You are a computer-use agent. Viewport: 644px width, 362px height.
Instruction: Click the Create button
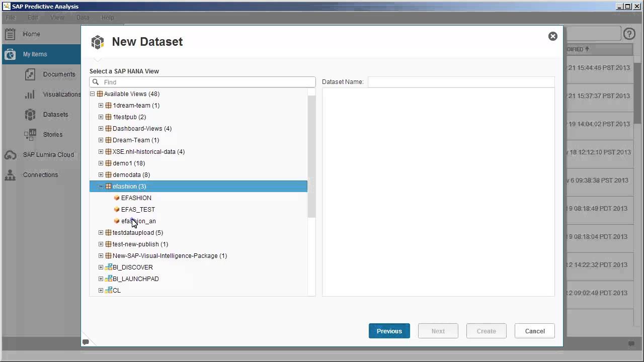coord(487,331)
